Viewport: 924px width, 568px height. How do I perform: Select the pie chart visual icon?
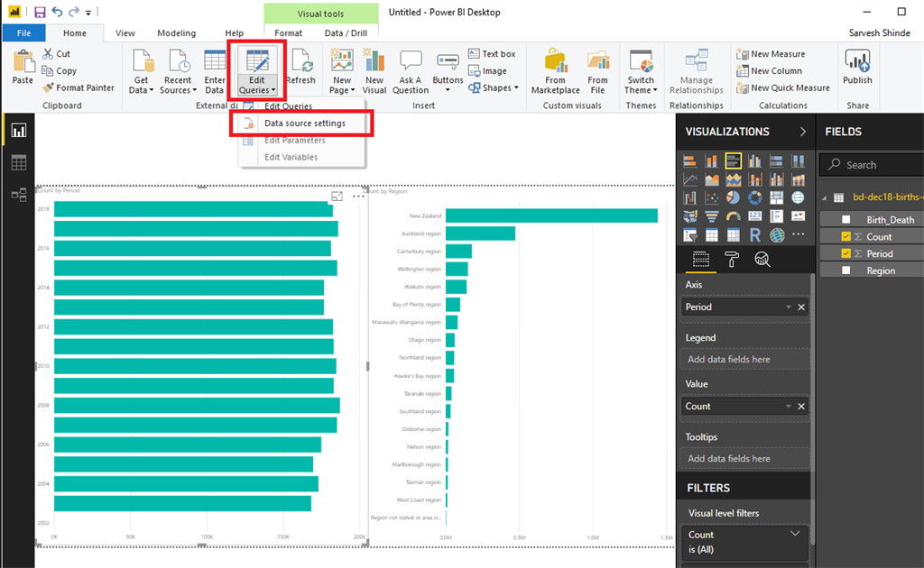pyautogui.click(x=734, y=197)
